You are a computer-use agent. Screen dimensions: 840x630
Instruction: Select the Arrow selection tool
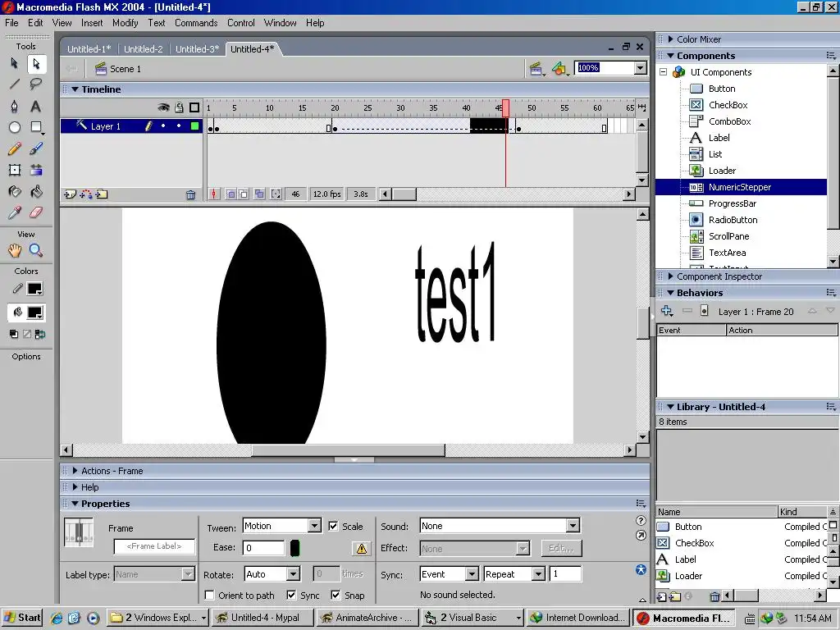(15, 64)
